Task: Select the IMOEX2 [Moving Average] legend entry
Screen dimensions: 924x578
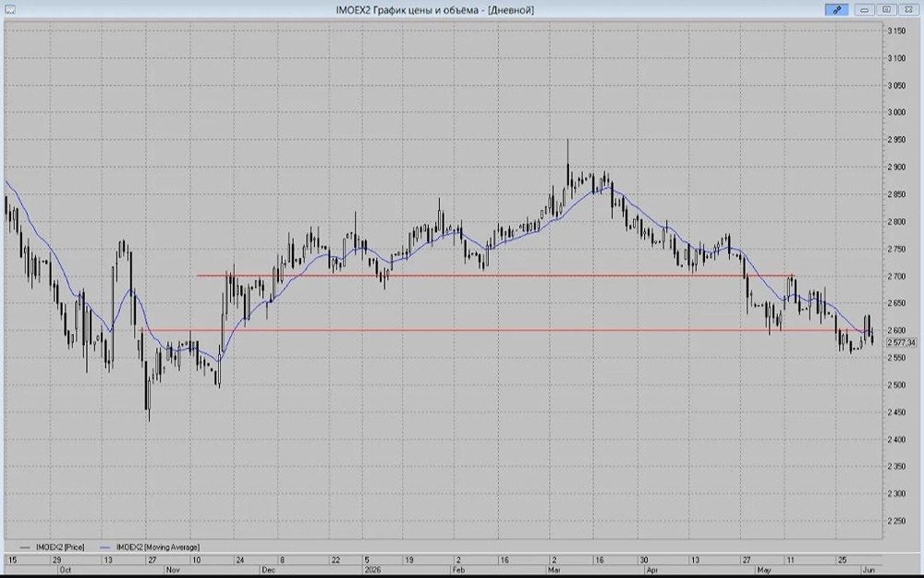Action: [x=158, y=547]
